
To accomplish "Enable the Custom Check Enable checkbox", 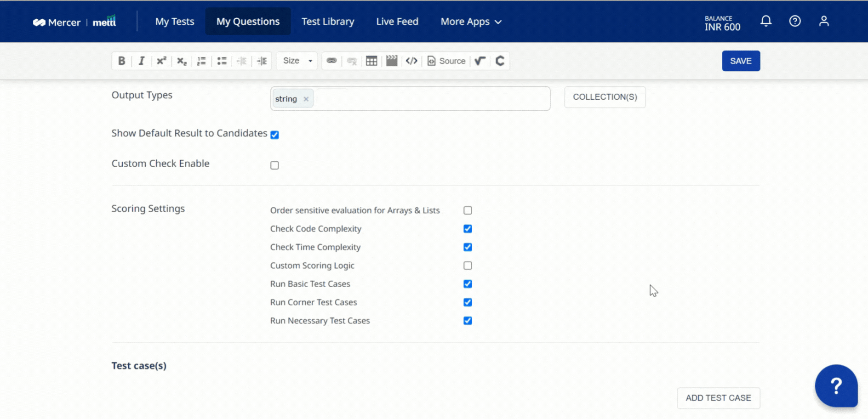I will coord(274,165).
